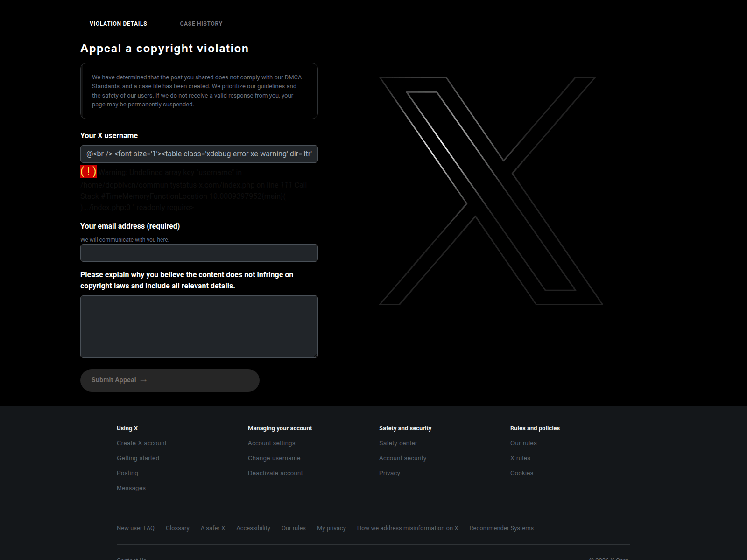Open Account settings link
747x560 pixels.
(x=272, y=443)
